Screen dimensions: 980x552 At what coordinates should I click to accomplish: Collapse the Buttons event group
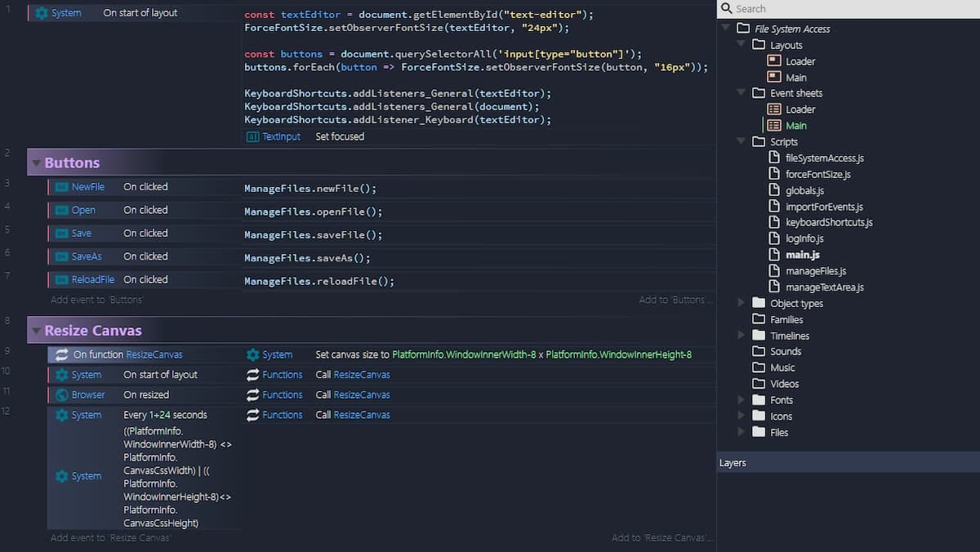36,162
